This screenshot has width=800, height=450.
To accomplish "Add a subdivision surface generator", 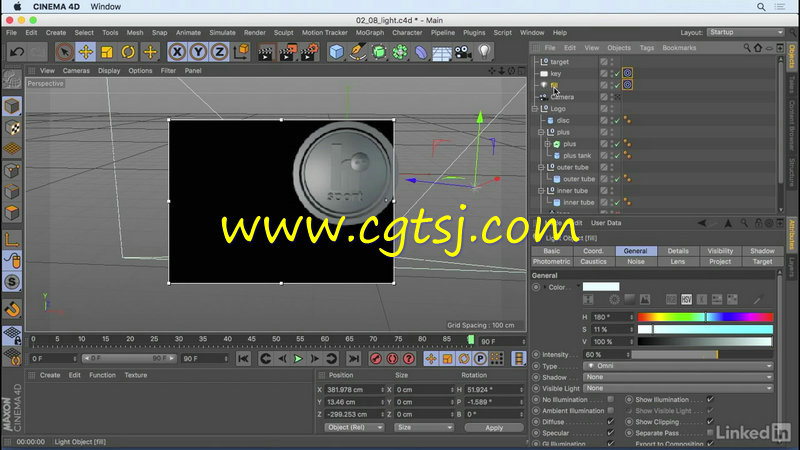I will pos(379,52).
